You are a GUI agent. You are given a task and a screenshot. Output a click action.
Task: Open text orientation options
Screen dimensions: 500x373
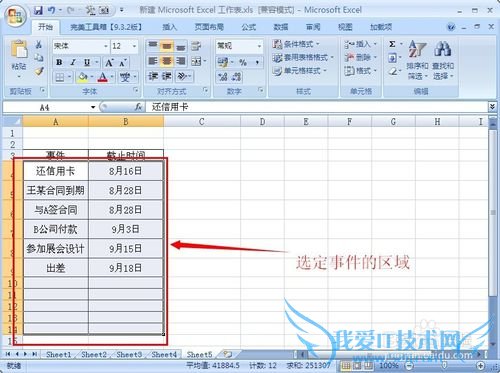coord(183,76)
